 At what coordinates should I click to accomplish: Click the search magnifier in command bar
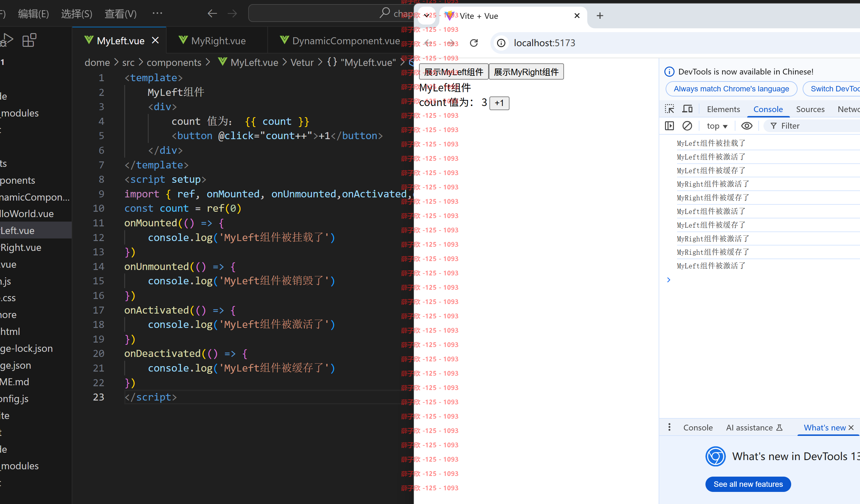pos(384,13)
